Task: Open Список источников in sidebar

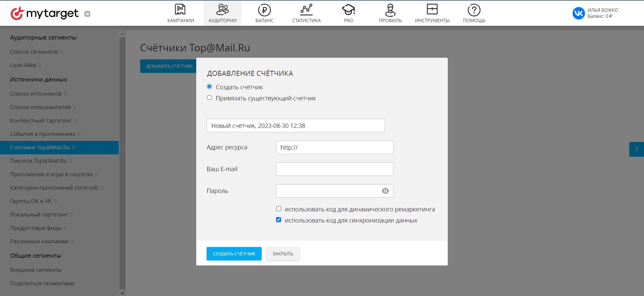Action: (36, 94)
